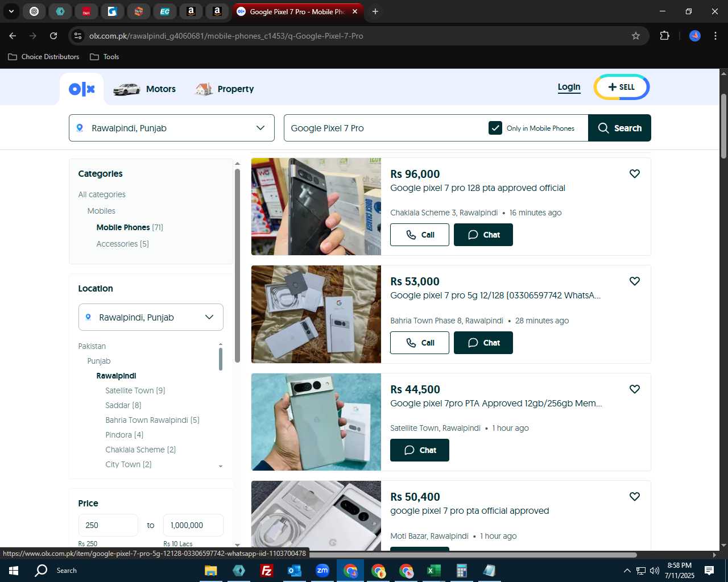
Task: Go back with browser back arrow
Action: 13,36
